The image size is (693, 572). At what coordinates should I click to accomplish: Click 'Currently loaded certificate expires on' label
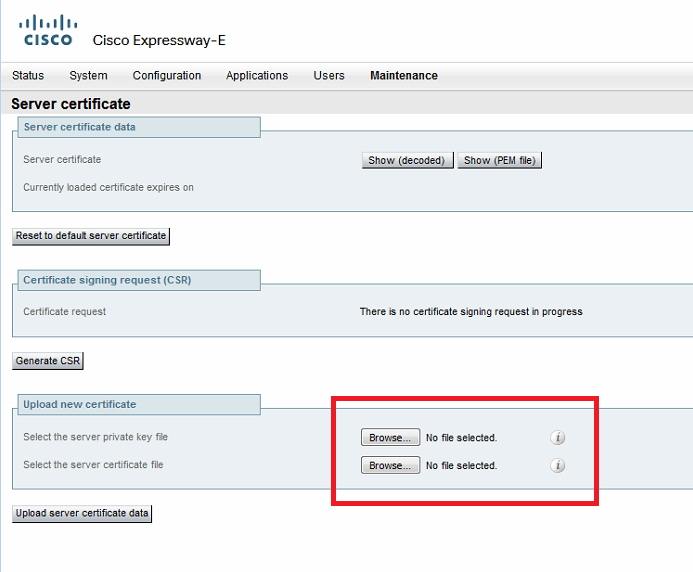[x=108, y=187]
